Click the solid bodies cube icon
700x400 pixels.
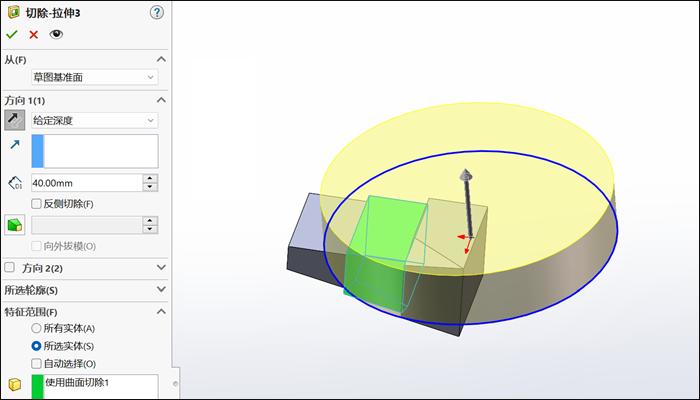coord(15,384)
